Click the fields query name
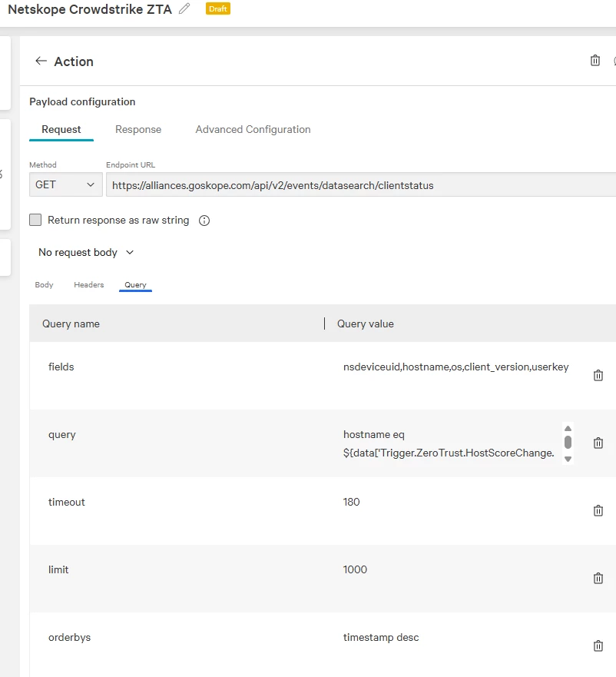 click(61, 367)
